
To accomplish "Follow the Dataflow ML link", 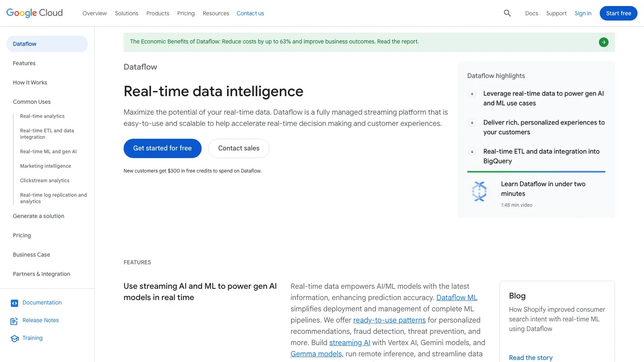I will pos(457,298).
